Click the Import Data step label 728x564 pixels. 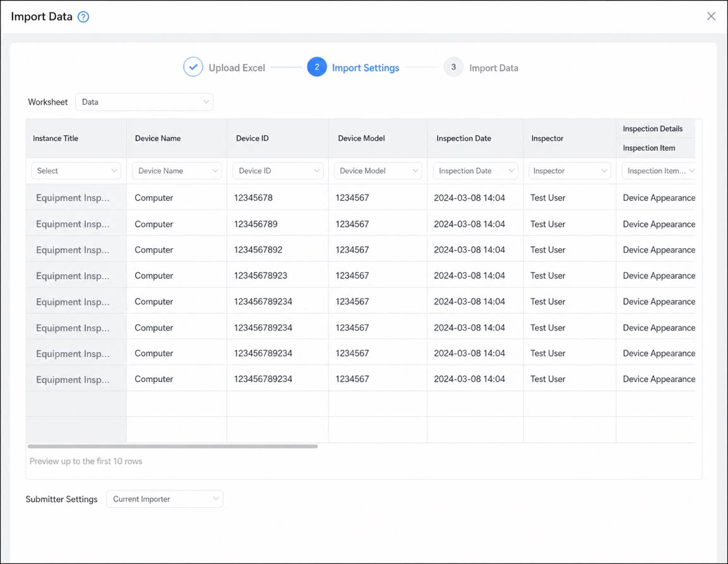(494, 68)
